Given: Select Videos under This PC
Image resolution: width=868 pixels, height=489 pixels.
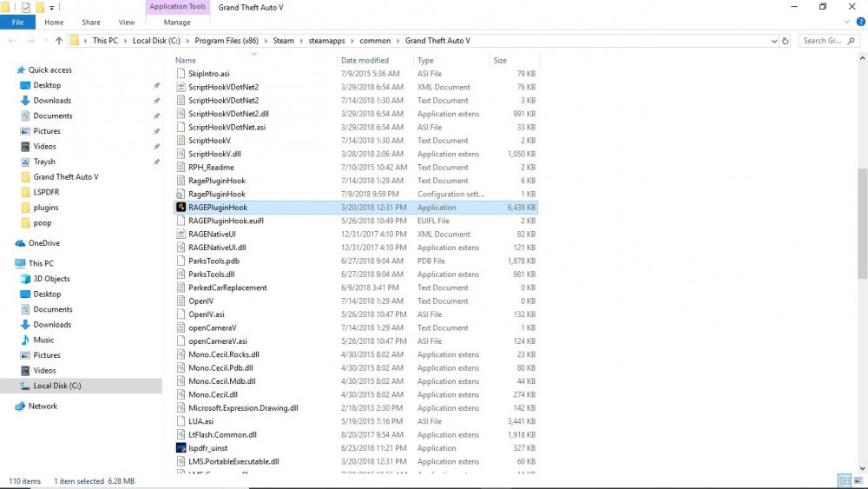Looking at the screenshot, I should click(44, 371).
